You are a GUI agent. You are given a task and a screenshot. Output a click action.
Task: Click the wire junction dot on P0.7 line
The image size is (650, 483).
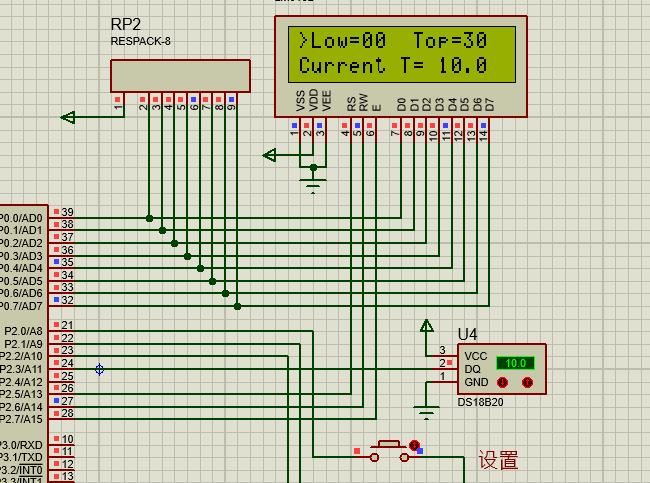click(x=237, y=306)
